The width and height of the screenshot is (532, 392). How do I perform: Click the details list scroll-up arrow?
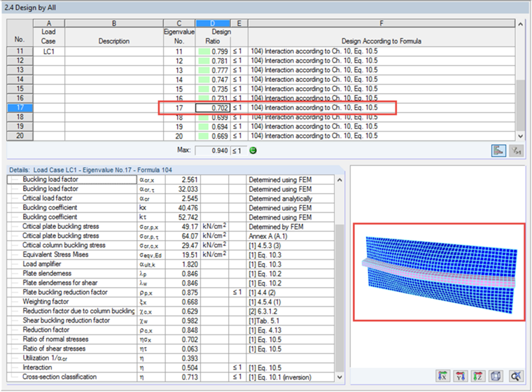tap(339, 180)
